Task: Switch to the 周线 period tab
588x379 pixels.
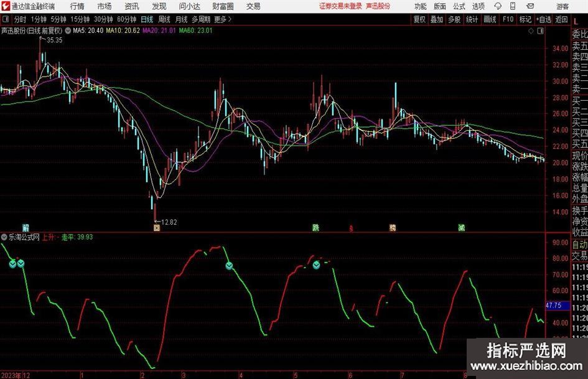Action: tap(164, 19)
